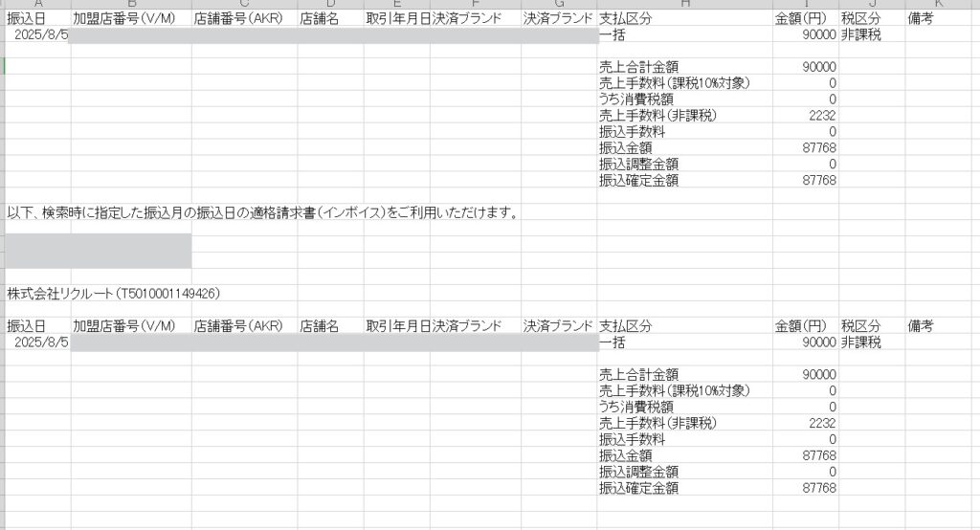Select the upper table's 加盟店番号(V/M) header cell

pyautogui.click(x=124, y=18)
